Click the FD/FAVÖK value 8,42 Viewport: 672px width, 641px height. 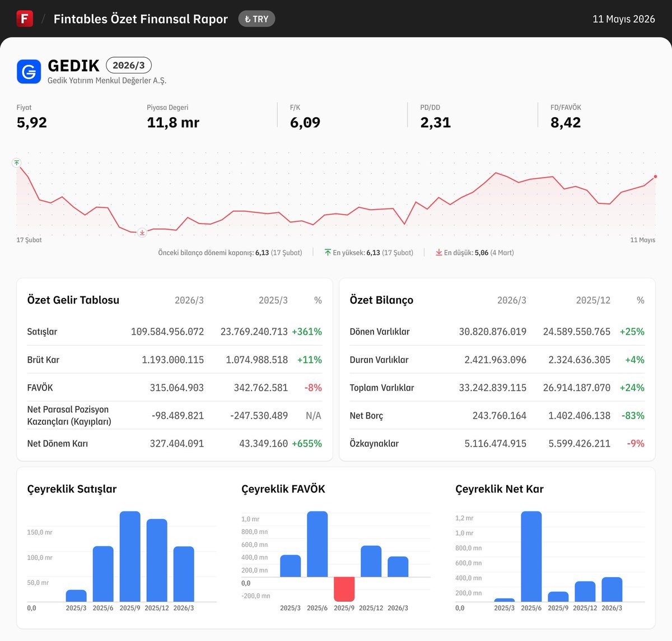[566, 123]
